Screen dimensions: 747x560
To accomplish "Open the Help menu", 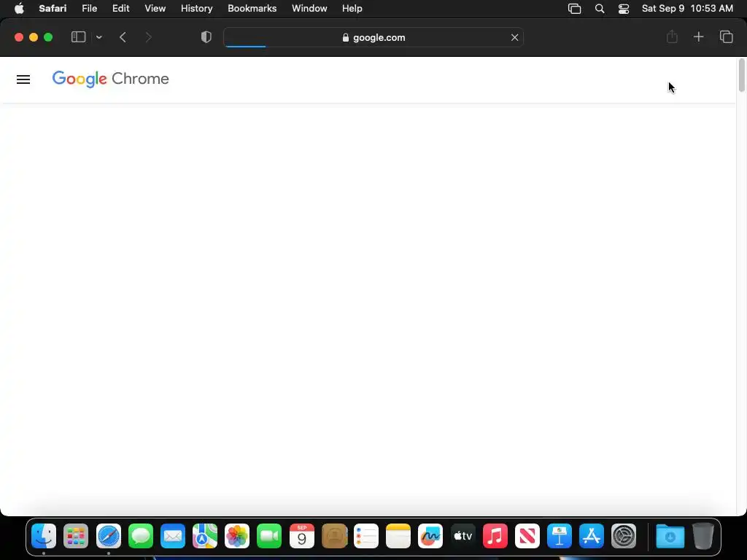I will tap(352, 9).
